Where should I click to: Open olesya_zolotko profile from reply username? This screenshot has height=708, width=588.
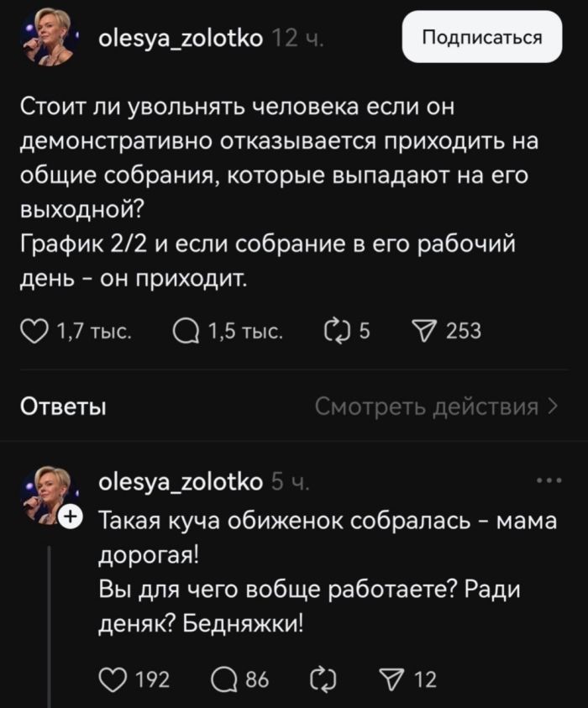(181, 482)
